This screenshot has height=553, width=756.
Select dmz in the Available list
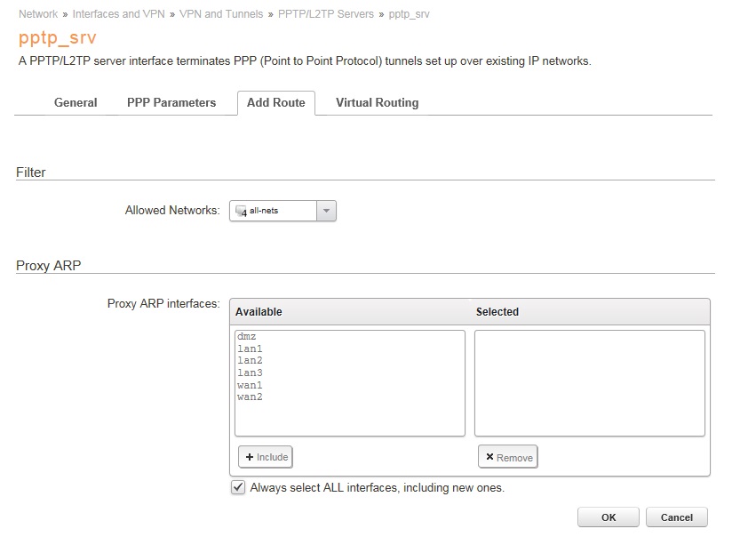coord(247,337)
